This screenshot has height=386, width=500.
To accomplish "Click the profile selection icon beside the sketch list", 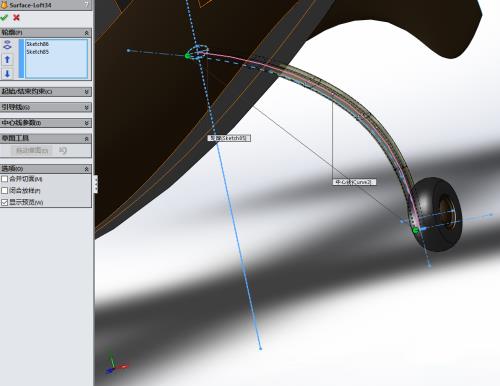I will pos(7,45).
